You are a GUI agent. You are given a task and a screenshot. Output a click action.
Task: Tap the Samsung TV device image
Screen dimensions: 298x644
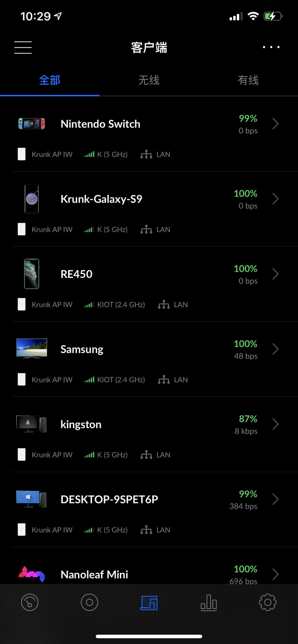pos(32,348)
